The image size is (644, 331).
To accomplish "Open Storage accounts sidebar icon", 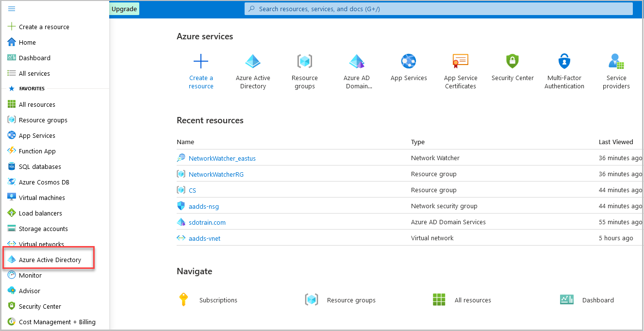I will coord(12,229).
